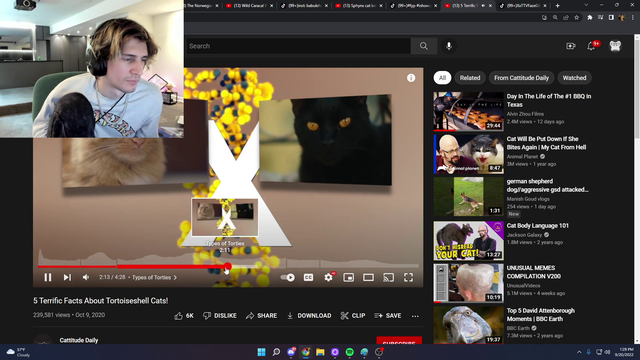
Task: Open Windows taskbar search
Action: point(276,352)
